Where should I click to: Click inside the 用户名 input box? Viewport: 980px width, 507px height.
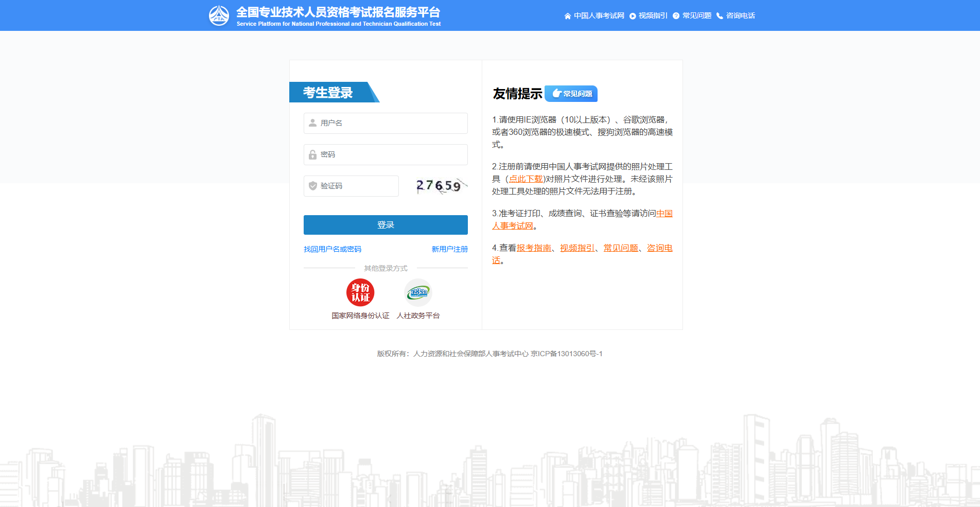pyautogui.click(x=385, y=123)
